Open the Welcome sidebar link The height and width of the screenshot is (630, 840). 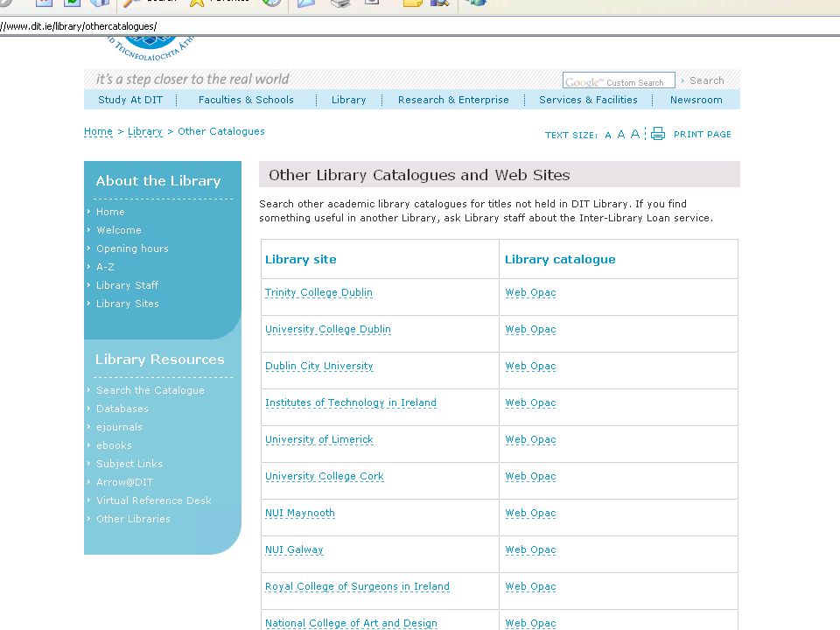[119, 230]
